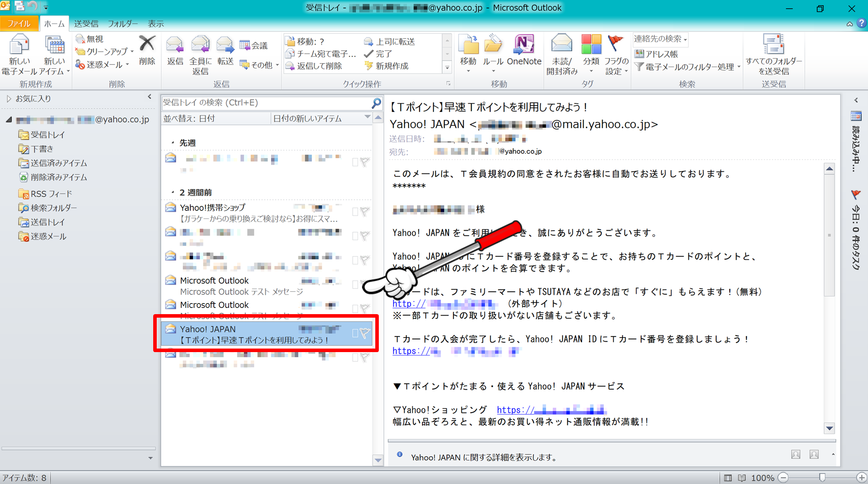Move the message to another folder
868x484 pixels.
point(468,54)
